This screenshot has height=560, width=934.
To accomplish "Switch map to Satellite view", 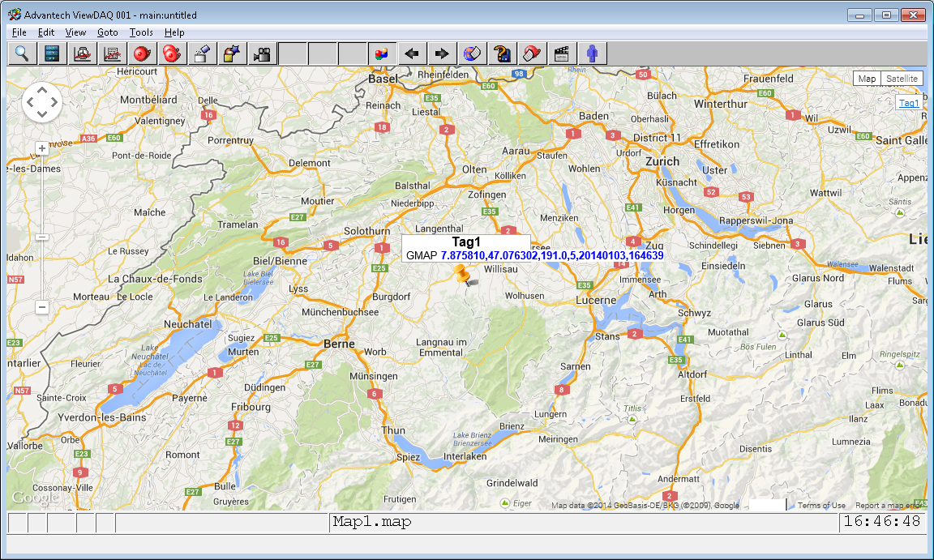I will pyautogui.click(x=902, y=79).
